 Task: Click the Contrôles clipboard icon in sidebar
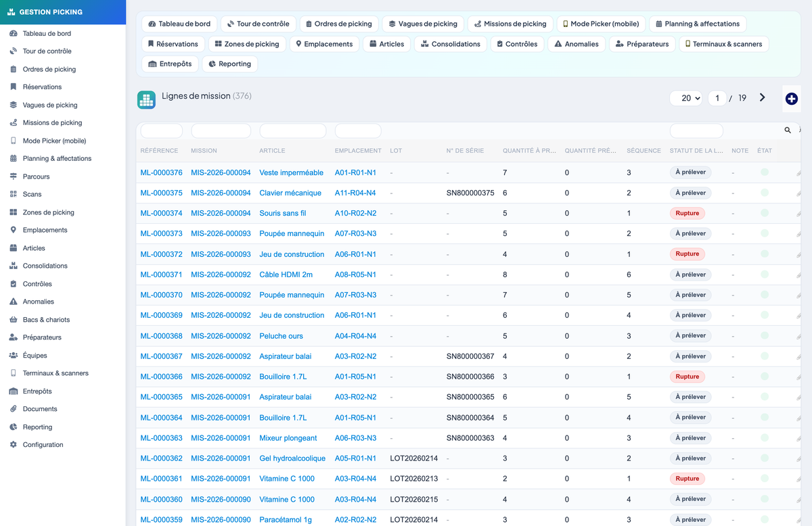pyautogui.click(x=14, y=284)
